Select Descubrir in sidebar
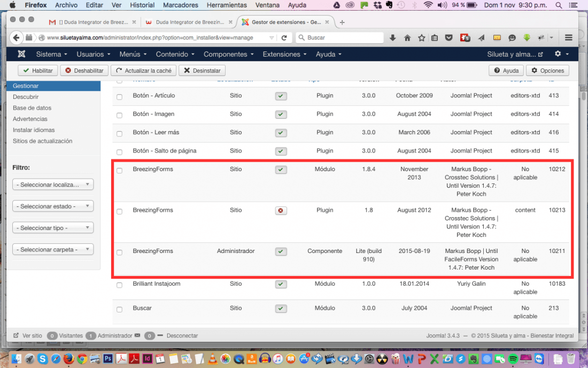The image size is (588, 368). click(26, 97)
